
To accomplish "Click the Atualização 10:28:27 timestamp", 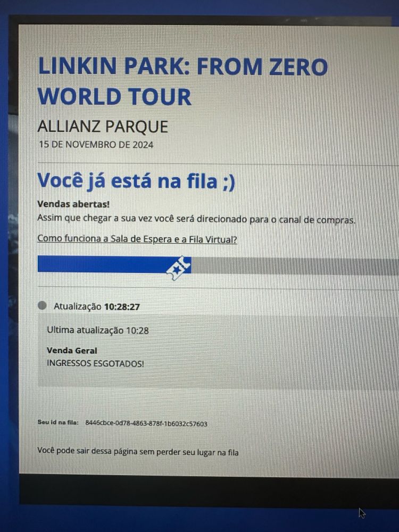I will [x=97, y=307].
